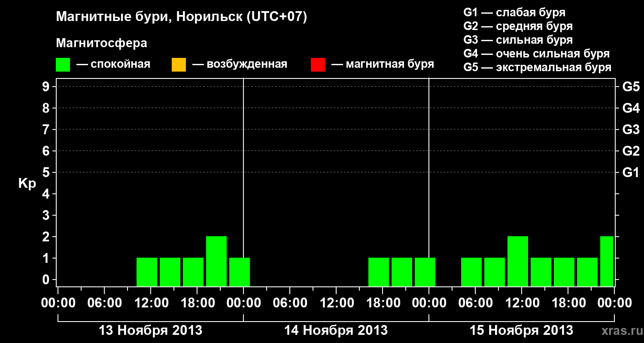Click the G5 label on the right axis

point(631,87)
